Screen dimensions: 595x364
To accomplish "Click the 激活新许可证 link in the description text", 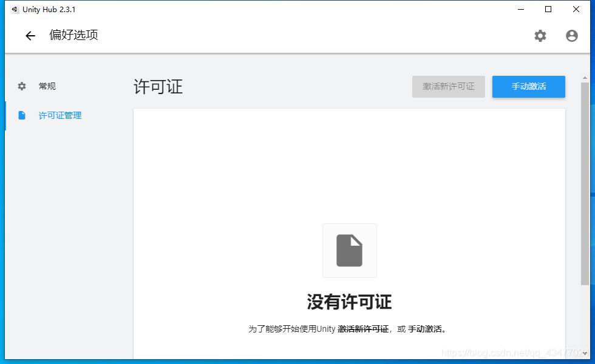I will pyautogui.click(x=364, y=329).
